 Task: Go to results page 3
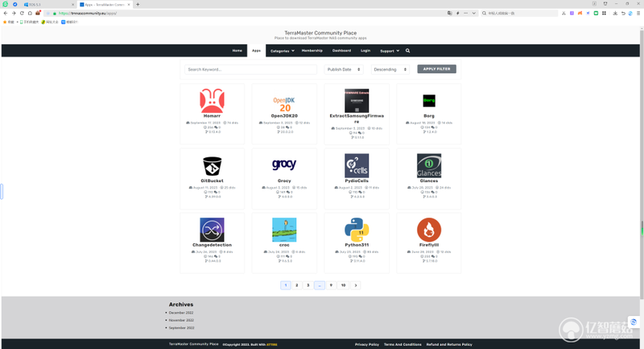(x=308, y=285)
